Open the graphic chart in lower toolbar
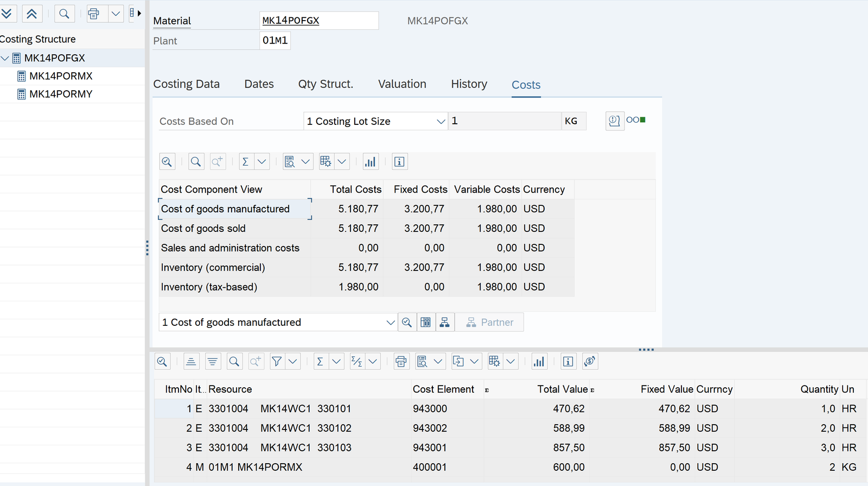This screenshot has height=486, width=868. coord(539,362)
